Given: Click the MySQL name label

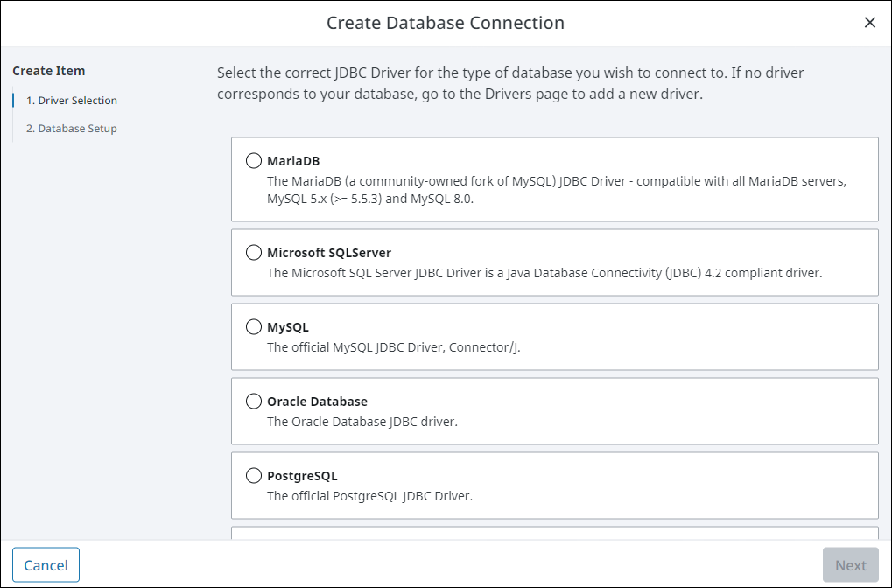Looking at the screenshot, I should tap(288, 327).
